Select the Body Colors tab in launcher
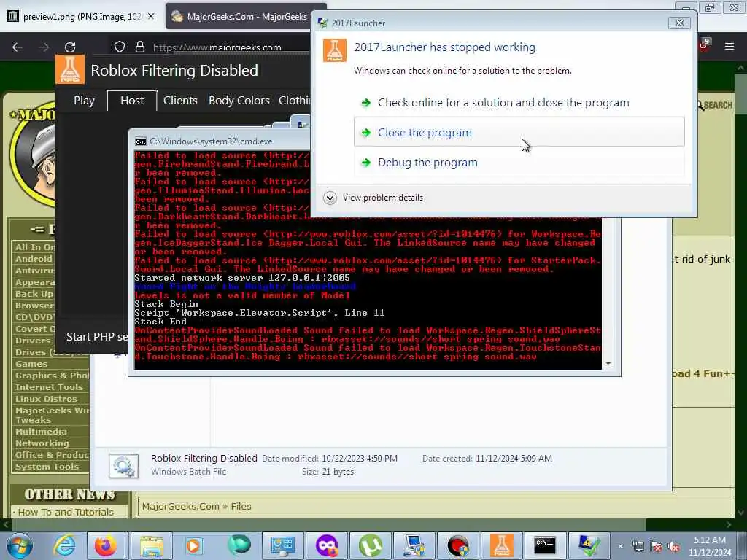The height and width of the screenshot is (560, 747). (239, 101)
